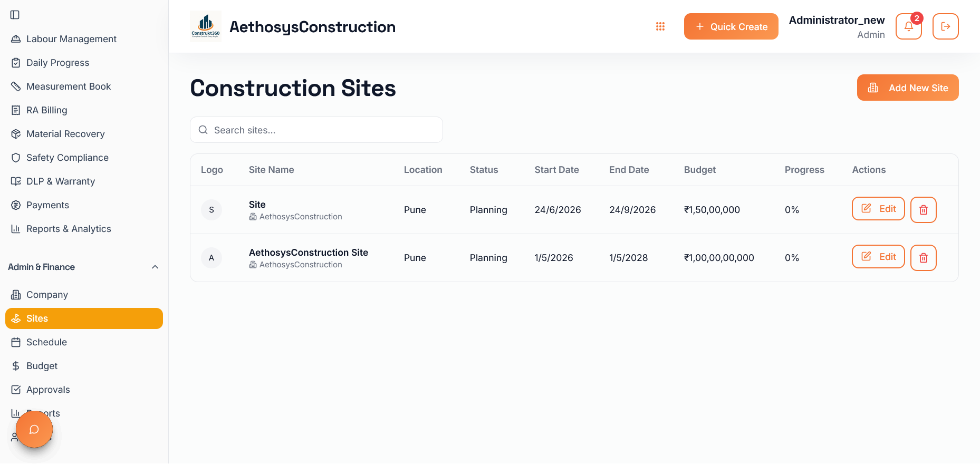Viewport: 980px width, 464px height.
Task: Select the site name 'AethosysConstruction Site'
Action: point(309,253)
